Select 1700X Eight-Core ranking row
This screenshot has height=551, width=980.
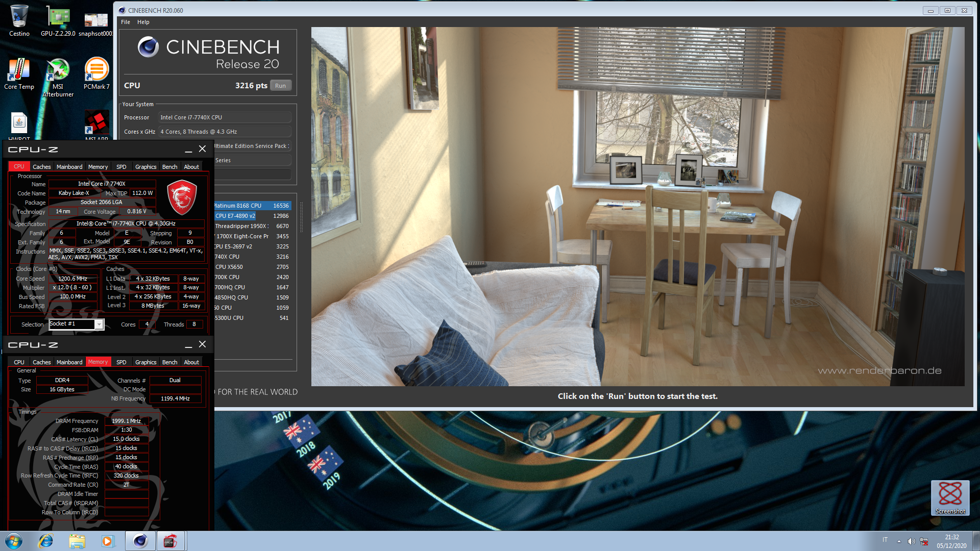coord(253,236)
